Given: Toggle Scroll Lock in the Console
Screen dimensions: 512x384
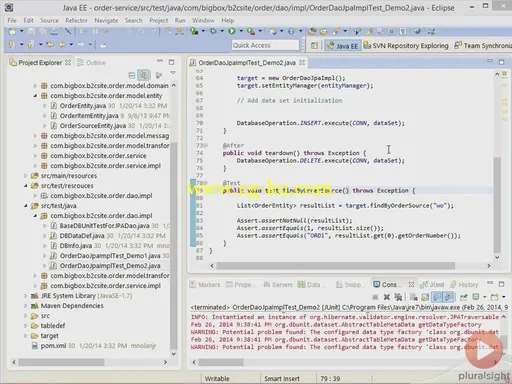Looking at the screenshot, I should coord(425,297).
